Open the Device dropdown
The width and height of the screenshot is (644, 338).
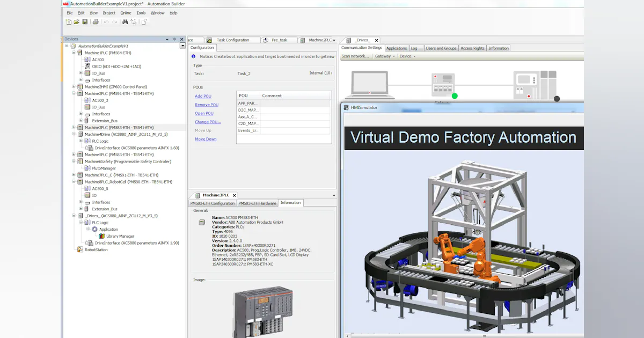coord(407,56)
